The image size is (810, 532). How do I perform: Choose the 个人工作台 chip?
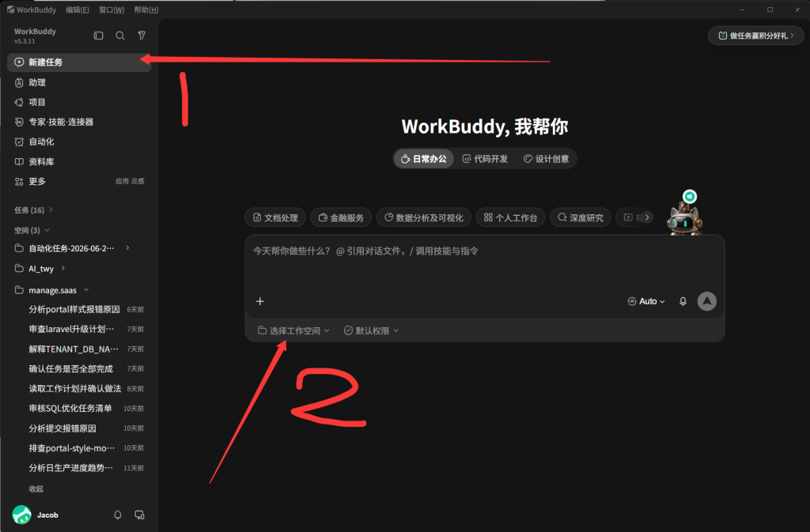pos(510,217)
